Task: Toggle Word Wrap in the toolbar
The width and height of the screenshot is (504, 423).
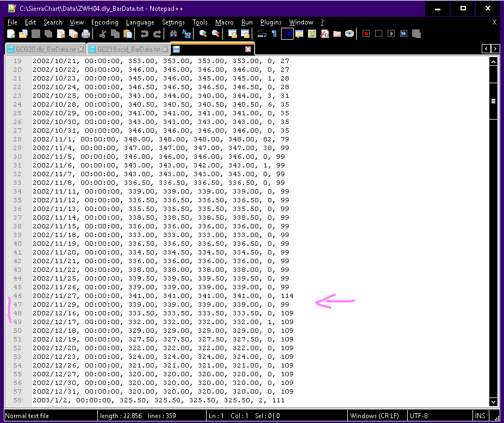Action: 262,34
